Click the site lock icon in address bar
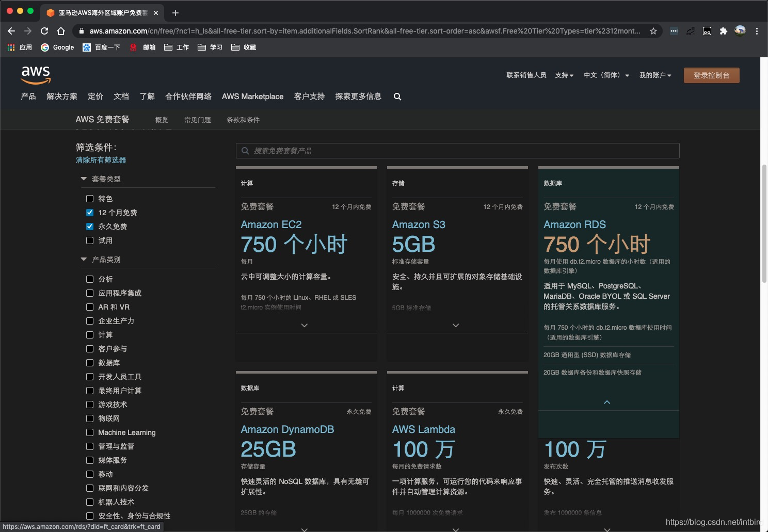Screen dimensions: 768x532 (x=81, y=31)
